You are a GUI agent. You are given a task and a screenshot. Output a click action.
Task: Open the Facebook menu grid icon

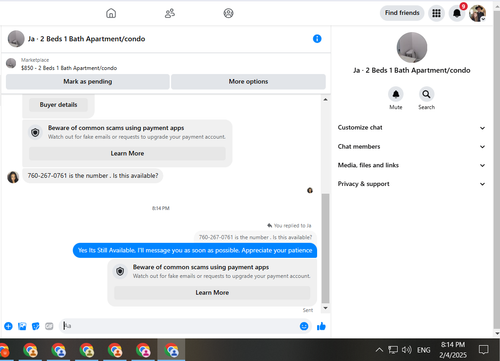(x=436, y=13)
